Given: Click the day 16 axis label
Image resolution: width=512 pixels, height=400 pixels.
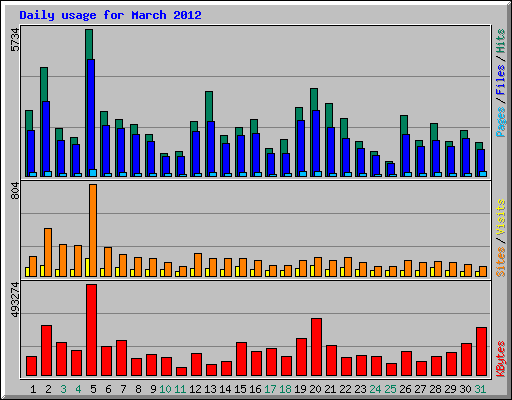Looking at the screenshot, I should pos(255,389).
